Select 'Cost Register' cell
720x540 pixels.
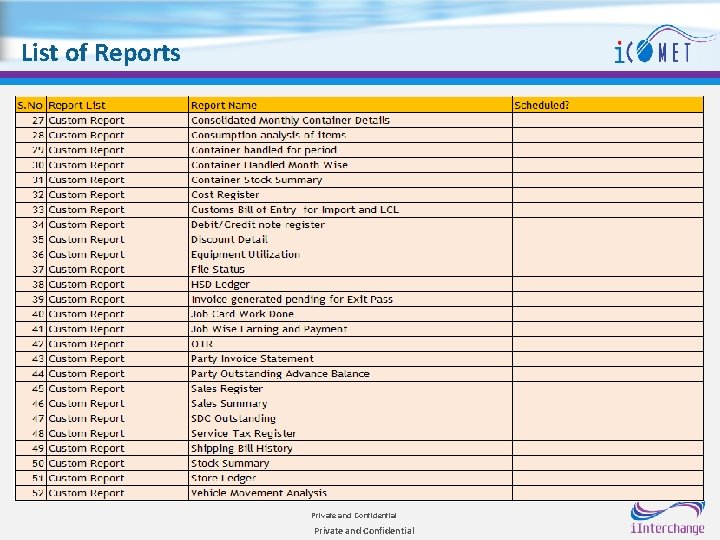pos(350,195)
